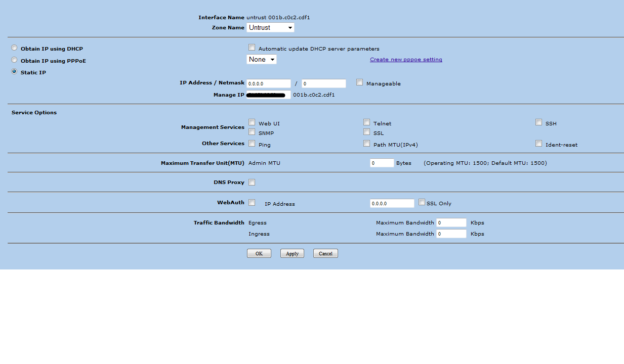Toggle the SSL service checkbox
This screenshot has height=364, width=624.
point(366,131)
